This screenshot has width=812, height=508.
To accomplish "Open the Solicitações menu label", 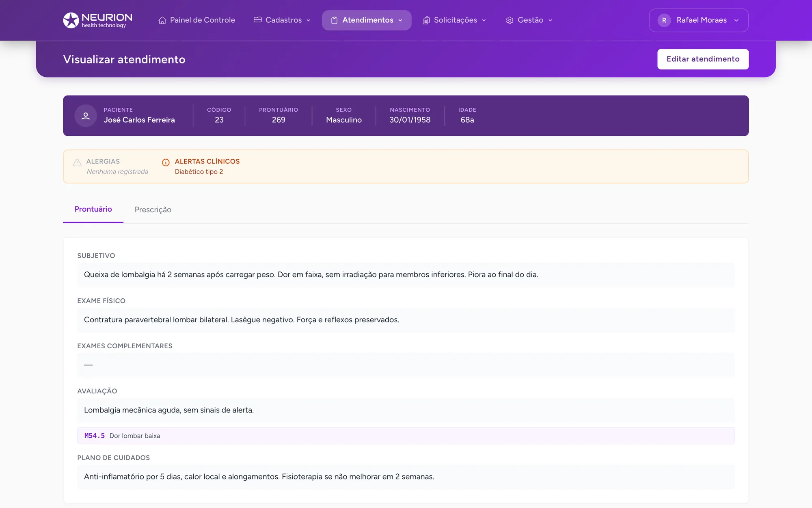I will (456, 20).
